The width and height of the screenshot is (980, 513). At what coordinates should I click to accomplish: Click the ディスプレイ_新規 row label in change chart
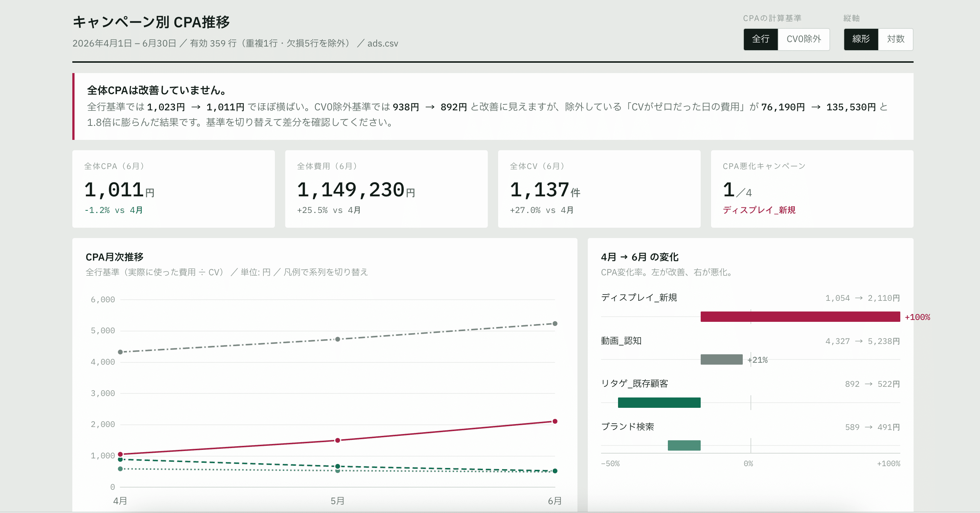[639, 297]
